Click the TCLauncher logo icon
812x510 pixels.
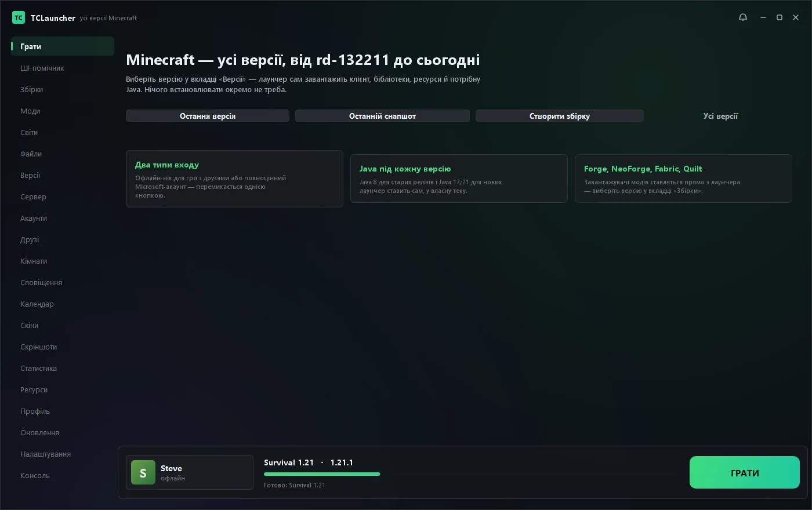click(19, 17)
